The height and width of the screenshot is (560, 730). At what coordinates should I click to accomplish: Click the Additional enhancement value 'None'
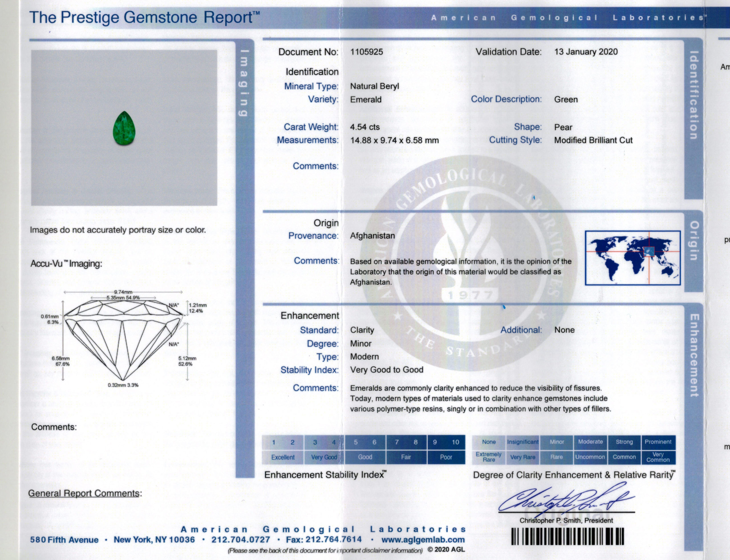[x=564, y=330]
